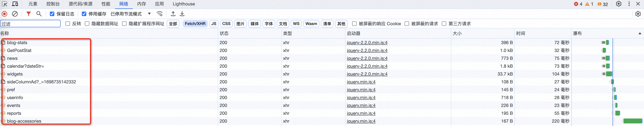
Task: Enable the 反转 checkbox
Action: (68, 24)
